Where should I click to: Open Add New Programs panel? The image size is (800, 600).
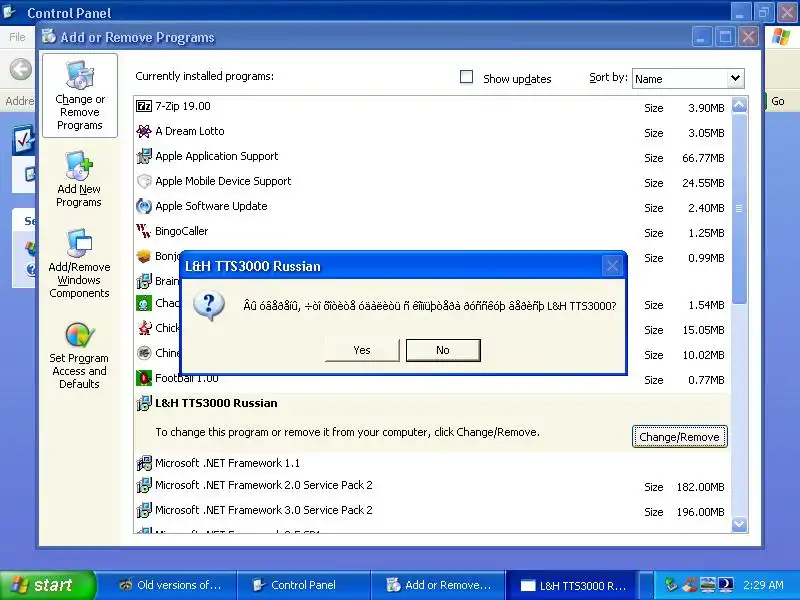[x=79, y=179]
